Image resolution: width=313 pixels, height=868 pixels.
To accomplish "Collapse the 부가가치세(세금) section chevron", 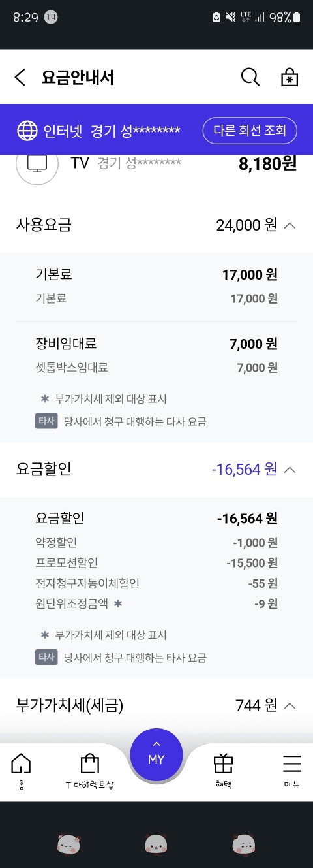I will pos(290,705).
